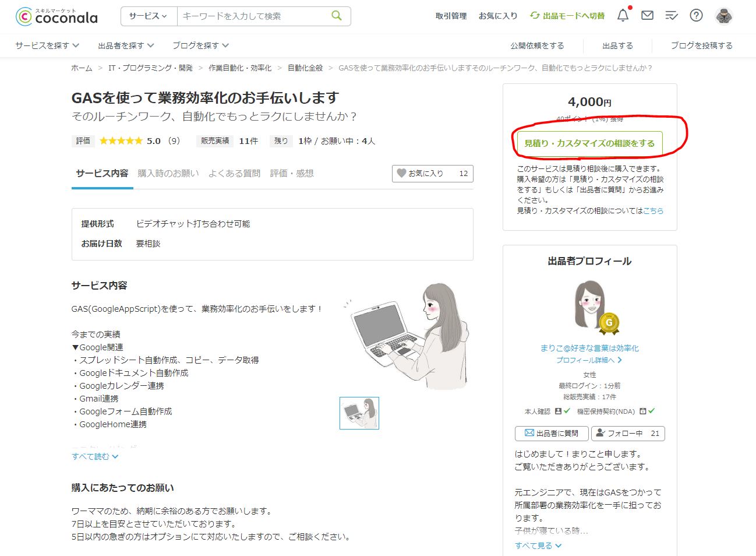
Task: Click the search magnifier icon
Action: click(337, 16)
